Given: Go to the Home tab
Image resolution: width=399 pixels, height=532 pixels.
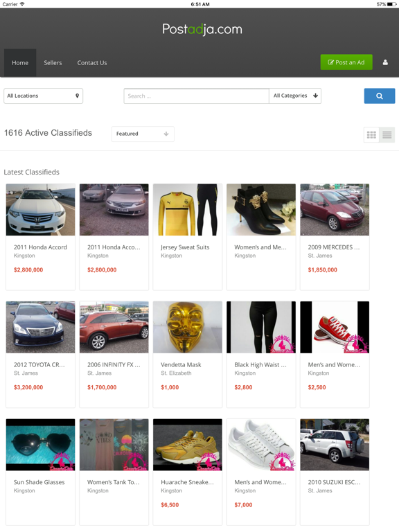Looking at the screenshot, I should click(20, 63).
